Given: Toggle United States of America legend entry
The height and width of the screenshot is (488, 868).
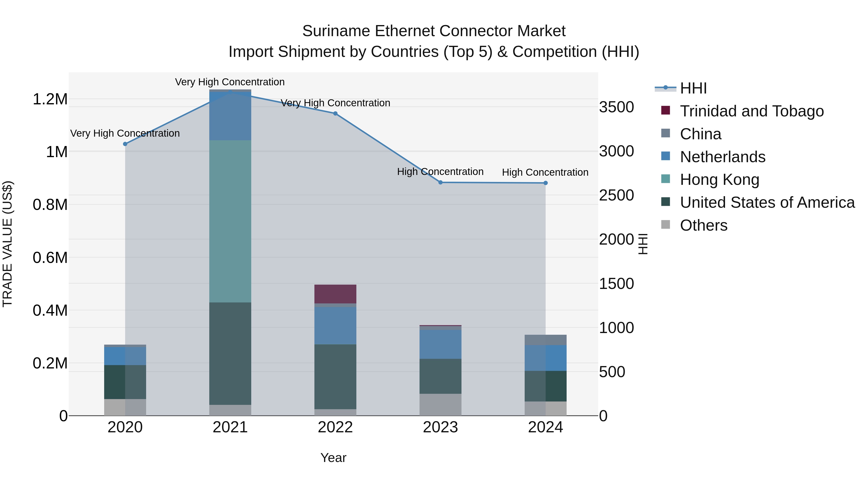Looking at the screenshot, I should pos(758,202).
